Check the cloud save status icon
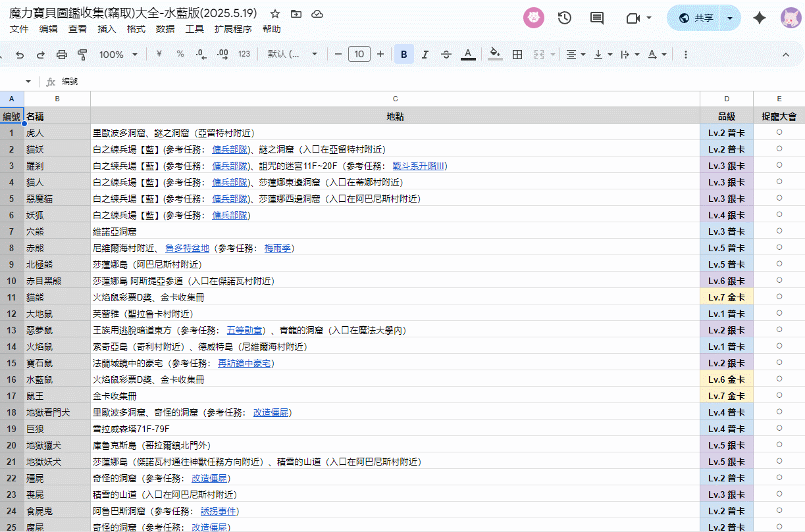 (317, 14)
